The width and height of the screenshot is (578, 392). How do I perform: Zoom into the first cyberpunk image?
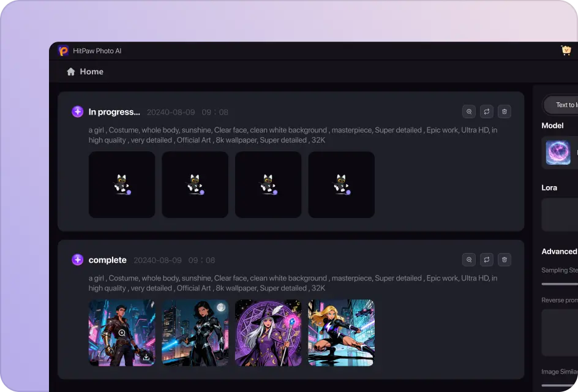122,333
